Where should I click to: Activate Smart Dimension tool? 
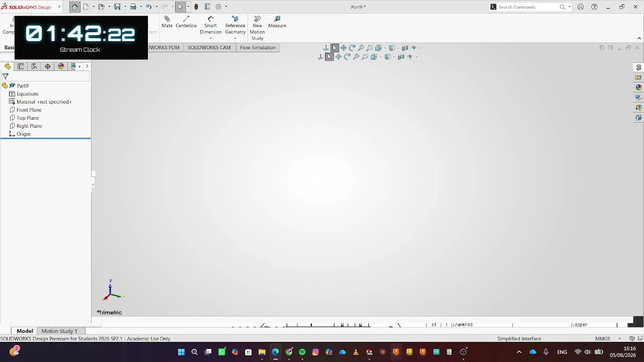click(x=210, y=25)
